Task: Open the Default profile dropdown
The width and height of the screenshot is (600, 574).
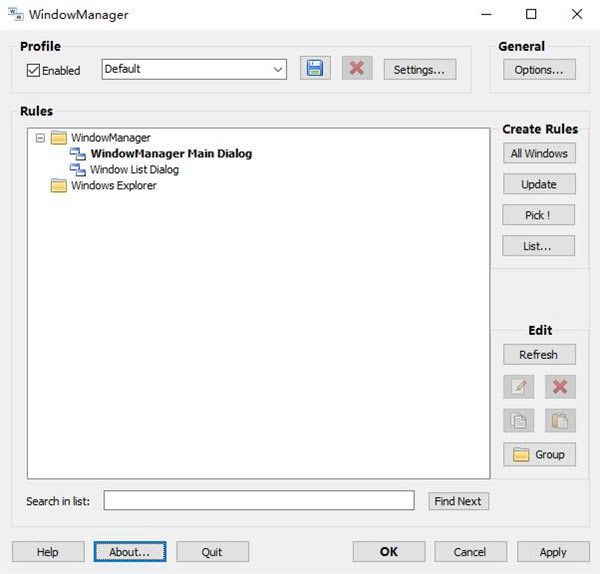Action: tap(194, 69)
